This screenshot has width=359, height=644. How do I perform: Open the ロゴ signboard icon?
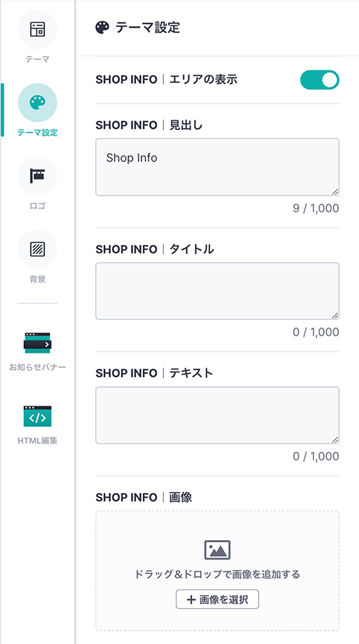point(37,176)
